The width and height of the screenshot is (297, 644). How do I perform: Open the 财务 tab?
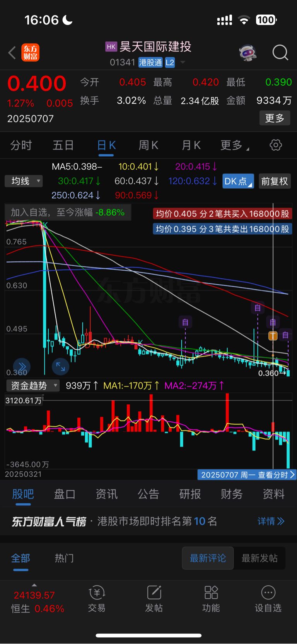[x=232, y=494]
